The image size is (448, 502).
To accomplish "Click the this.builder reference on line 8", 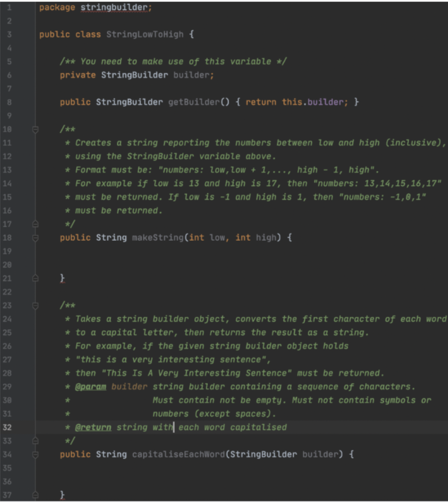I will click(x=311, y=102).
